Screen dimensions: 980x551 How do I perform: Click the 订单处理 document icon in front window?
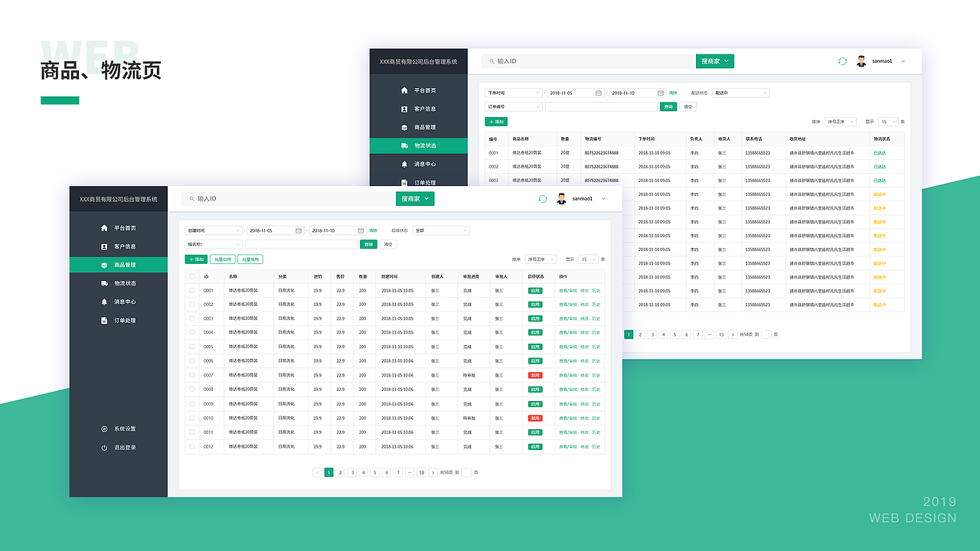point(104,320)
